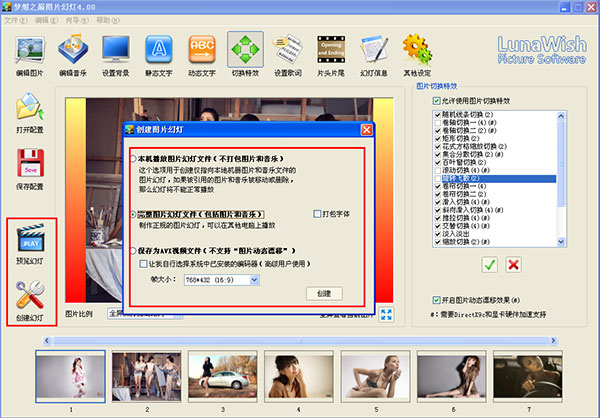Open the 幻灯信息 (slideshow info) tool
Image resolution: width=600 pixels, height=418 pixels.
pyautogui.click(x=374, y=56)
